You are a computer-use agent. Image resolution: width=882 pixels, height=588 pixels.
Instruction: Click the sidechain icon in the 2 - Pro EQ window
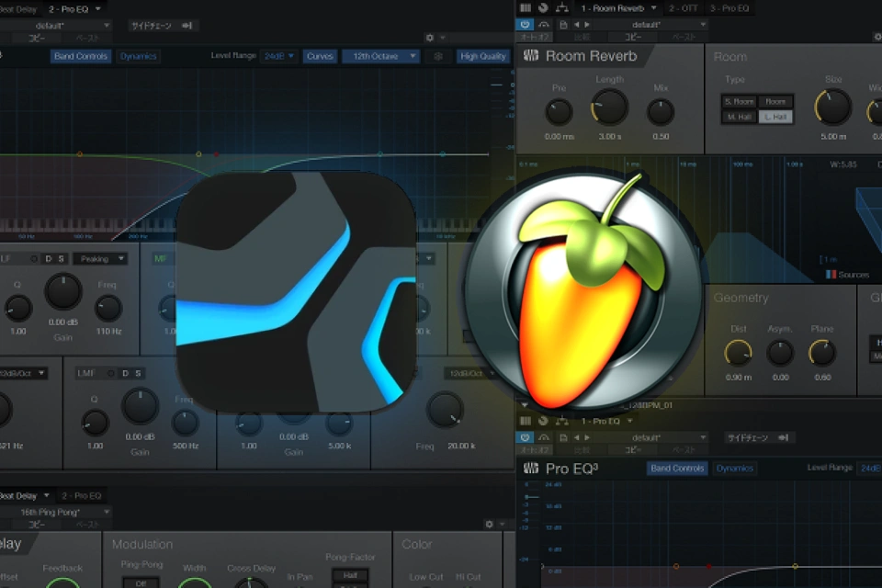pyautogui.click(x=187, y=26)
